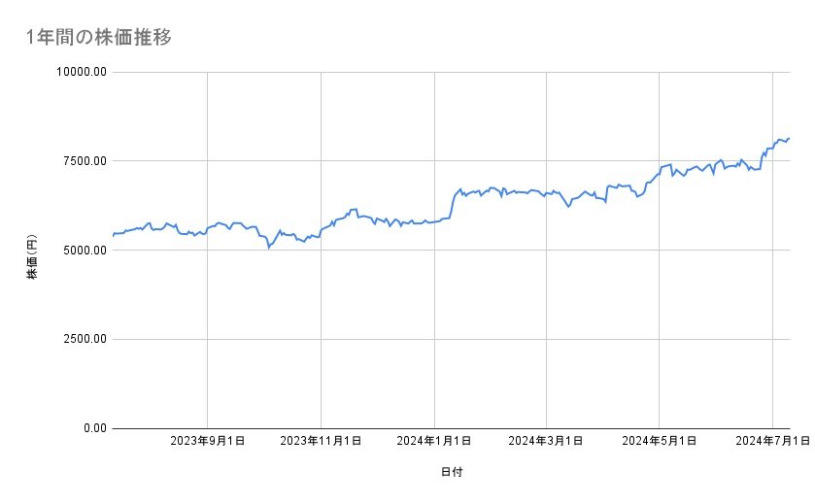The height and width of the screenshot is (504, 815).
Task: Click blue line at the 2024年3月1日 gridline
Action: click(x=547, y=193)
